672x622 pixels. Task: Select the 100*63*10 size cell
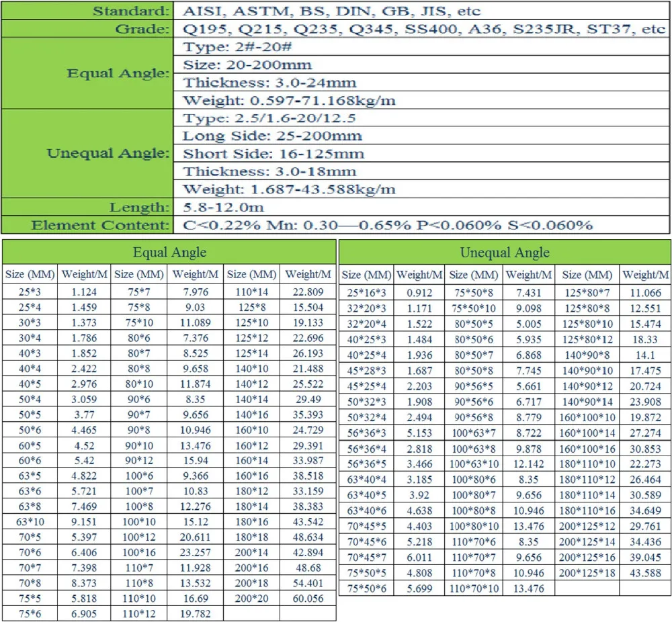pyautogui.click(x=474, y=464)
